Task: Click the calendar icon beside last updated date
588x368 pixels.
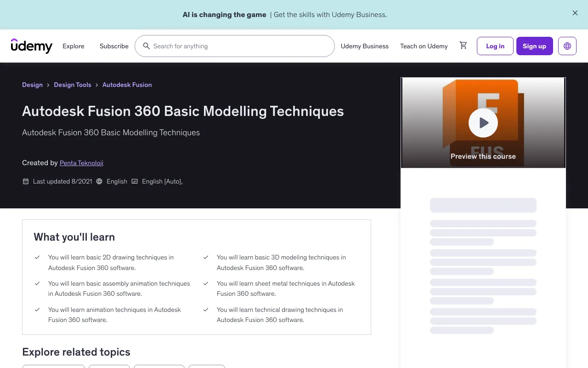Action: [x=26, y=181]
